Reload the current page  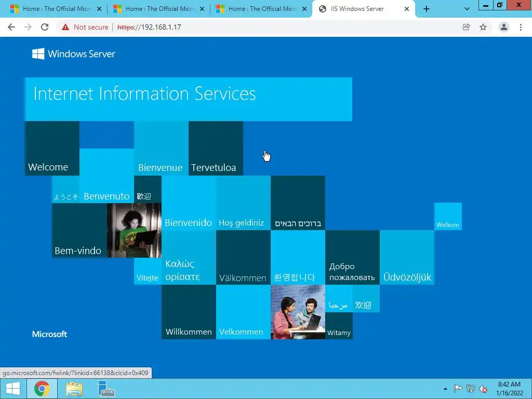[45, 27]
